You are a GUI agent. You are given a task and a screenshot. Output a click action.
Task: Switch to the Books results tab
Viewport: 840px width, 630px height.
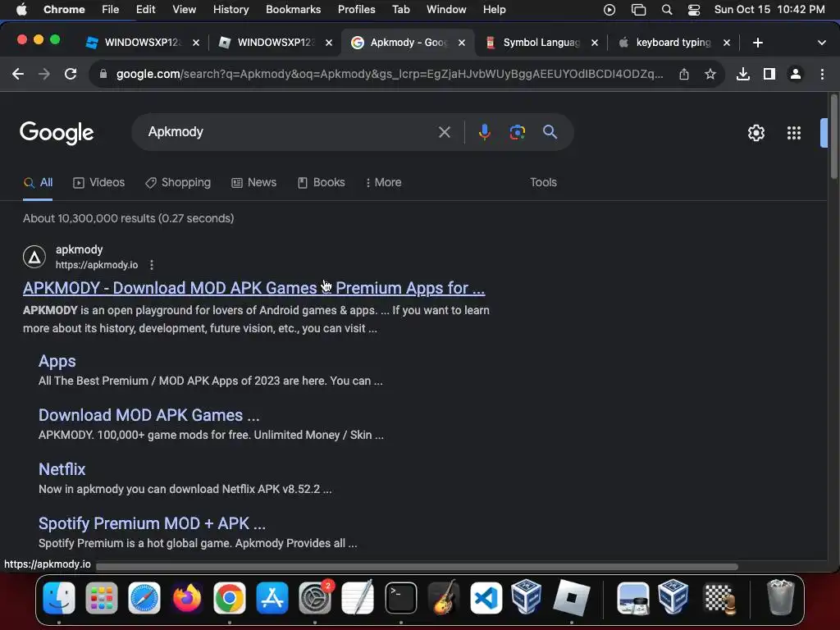[321, 183]
